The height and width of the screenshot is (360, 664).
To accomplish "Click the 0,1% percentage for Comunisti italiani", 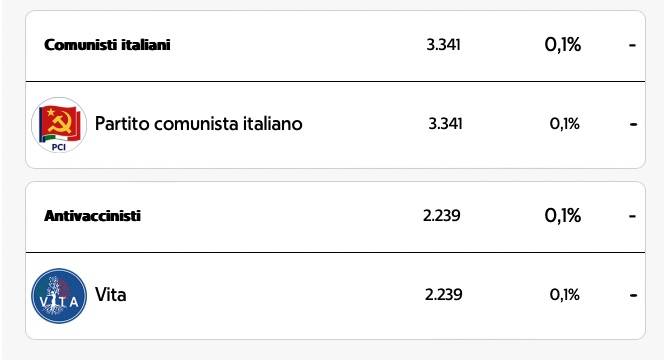I will click(563, 45).
